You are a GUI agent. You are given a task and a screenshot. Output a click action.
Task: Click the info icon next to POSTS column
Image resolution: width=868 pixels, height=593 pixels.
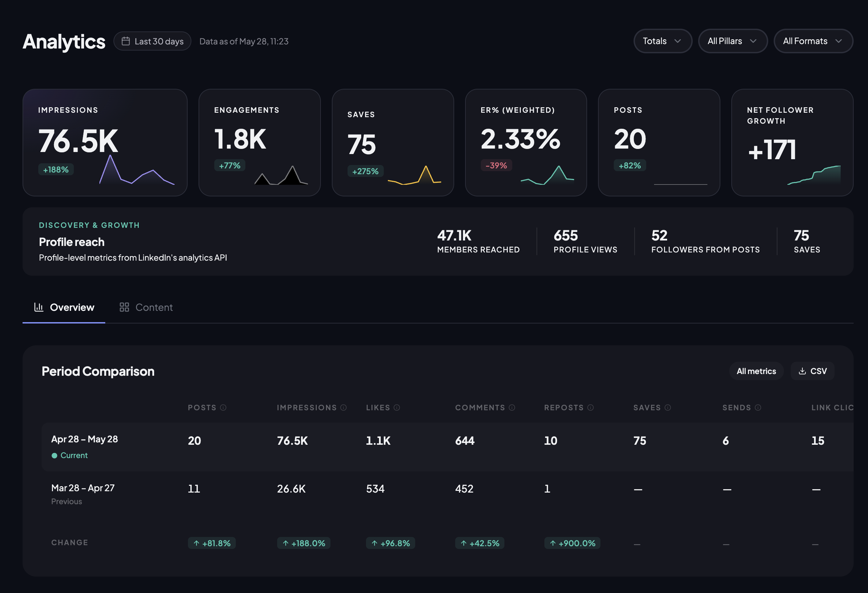point(223,408)
